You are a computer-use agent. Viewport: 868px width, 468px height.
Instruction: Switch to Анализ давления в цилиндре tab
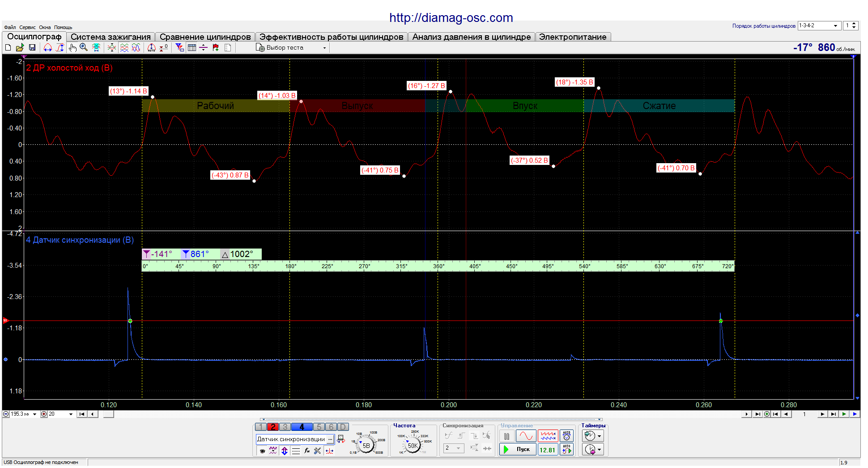coord(472,37)
